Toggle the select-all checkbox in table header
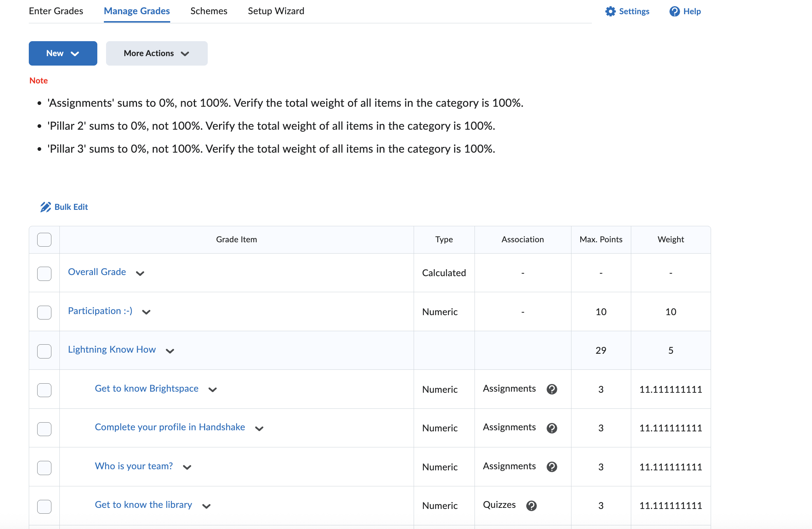 44,239
